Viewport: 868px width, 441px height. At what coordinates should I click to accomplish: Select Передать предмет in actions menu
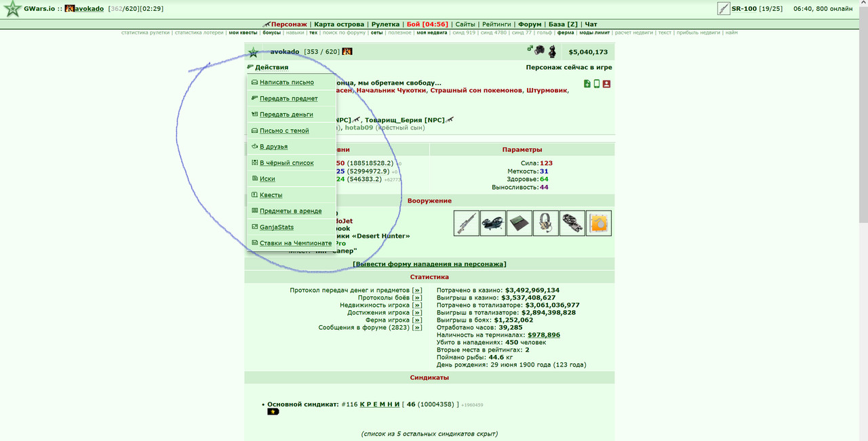click(289, 99)
